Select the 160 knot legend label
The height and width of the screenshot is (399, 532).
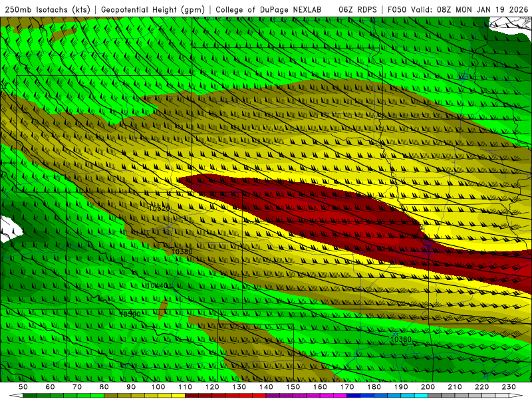(x=320, y=387)
